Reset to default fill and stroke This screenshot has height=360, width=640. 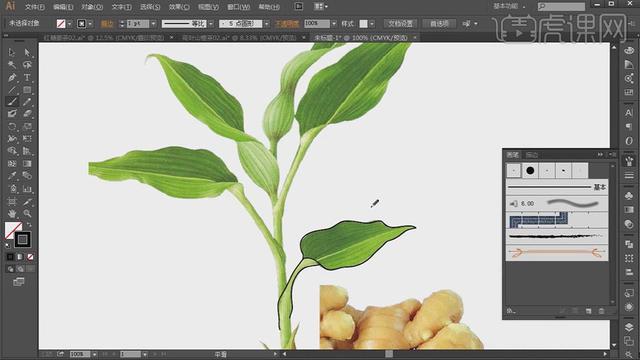click(x=8, y=245)
